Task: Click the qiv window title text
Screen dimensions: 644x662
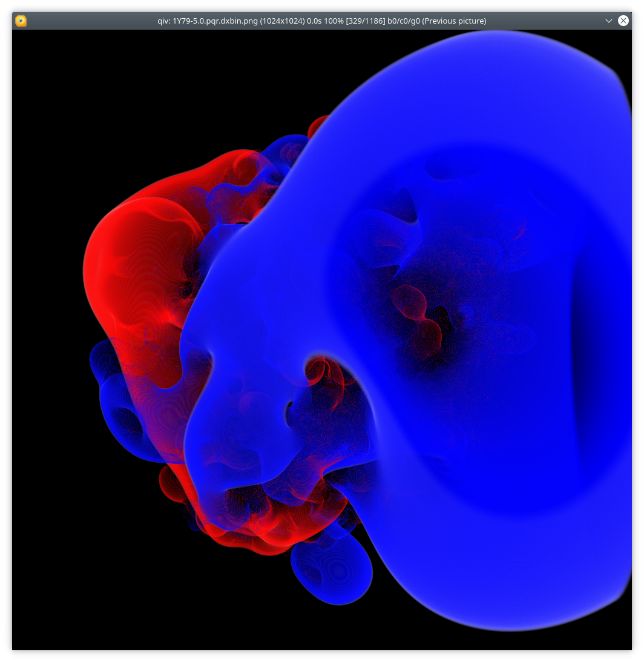Action: click(x=322, y=21)
